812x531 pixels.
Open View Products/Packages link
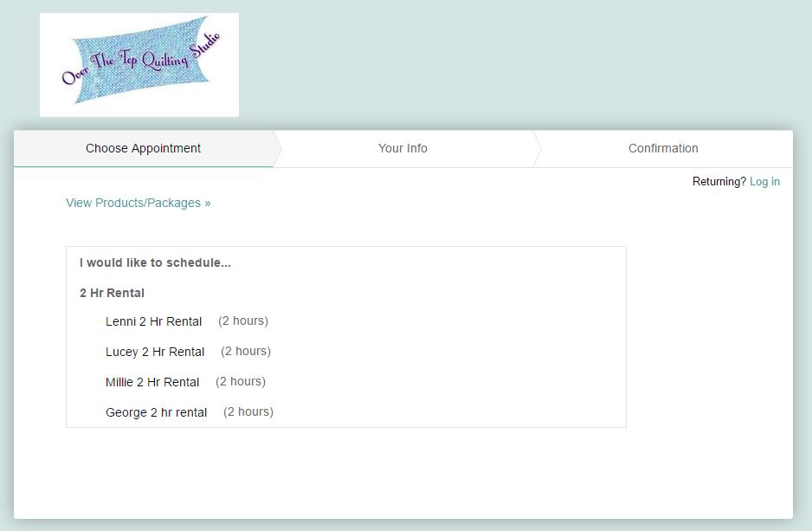point(139,203)
